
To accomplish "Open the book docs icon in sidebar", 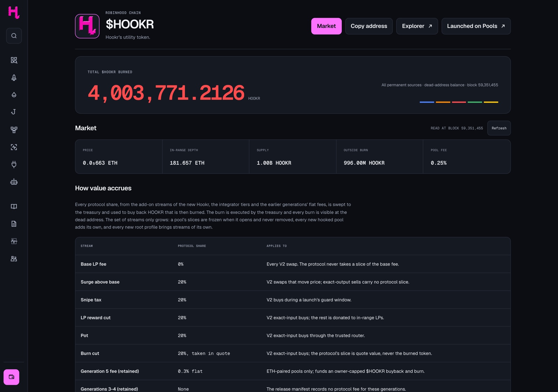I will click(14, 206).
